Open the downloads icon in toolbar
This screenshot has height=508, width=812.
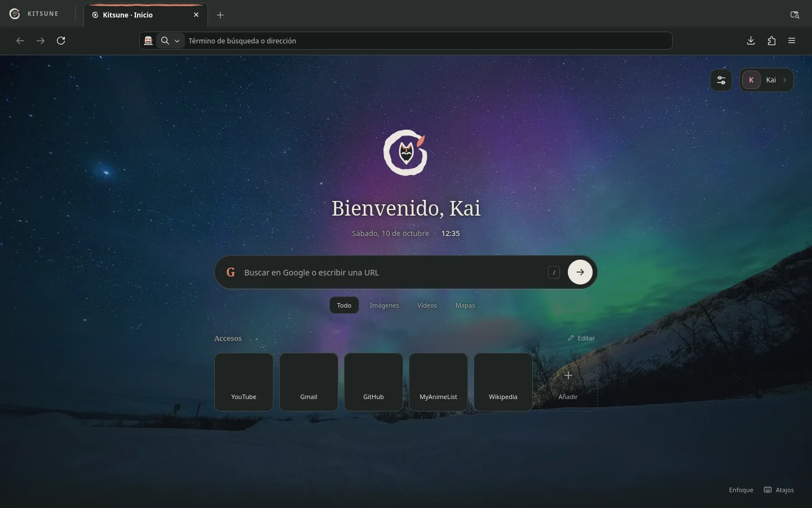(751, 41)
